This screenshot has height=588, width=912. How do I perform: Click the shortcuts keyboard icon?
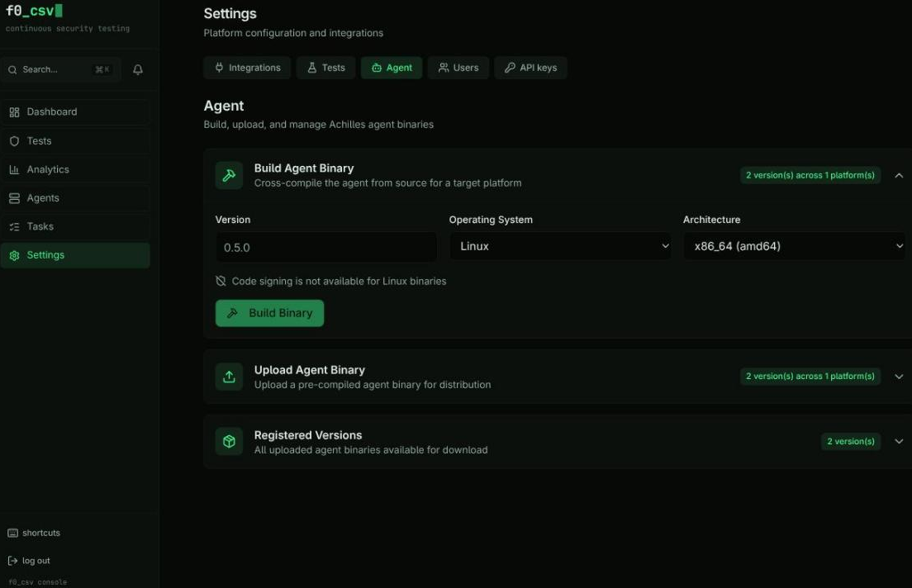(x=12, y=533)
